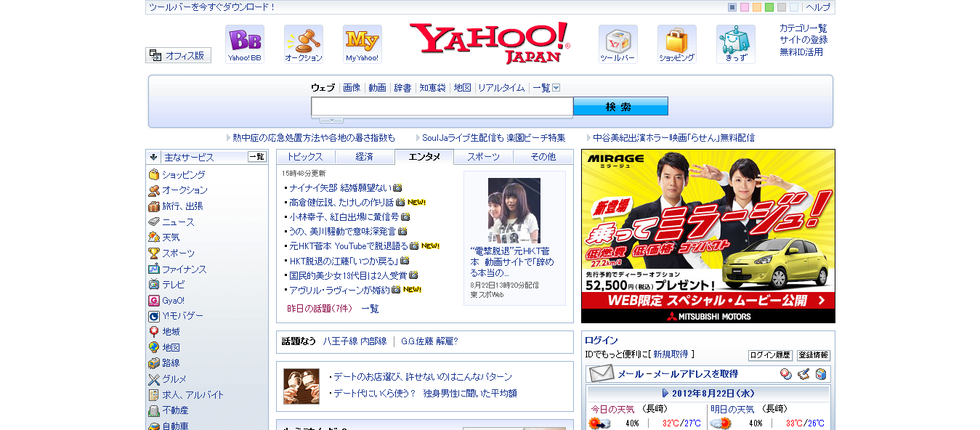Screen dimensions: 980x430
Task: Open the toast glasses date article thumbnail
Action: pos(301,386)
